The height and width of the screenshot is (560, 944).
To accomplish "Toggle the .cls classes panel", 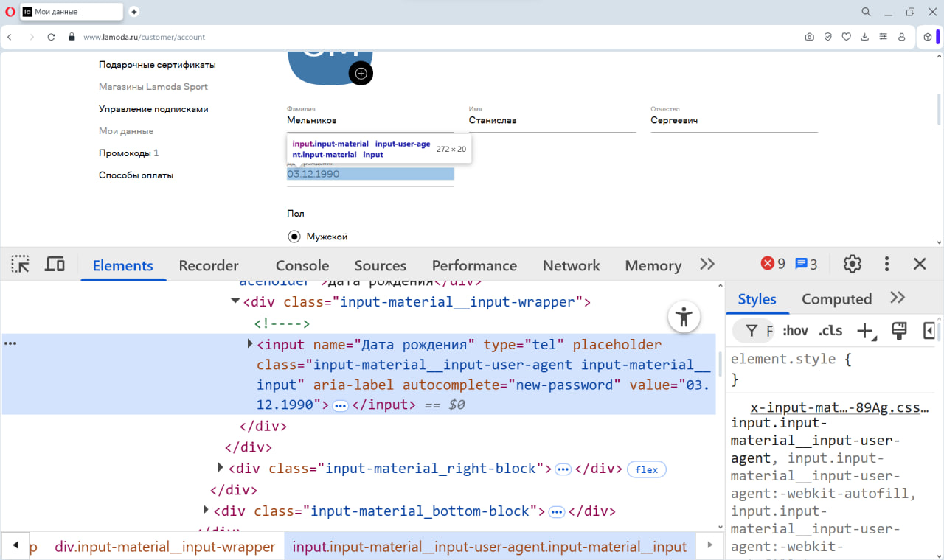I will point(830,331).
